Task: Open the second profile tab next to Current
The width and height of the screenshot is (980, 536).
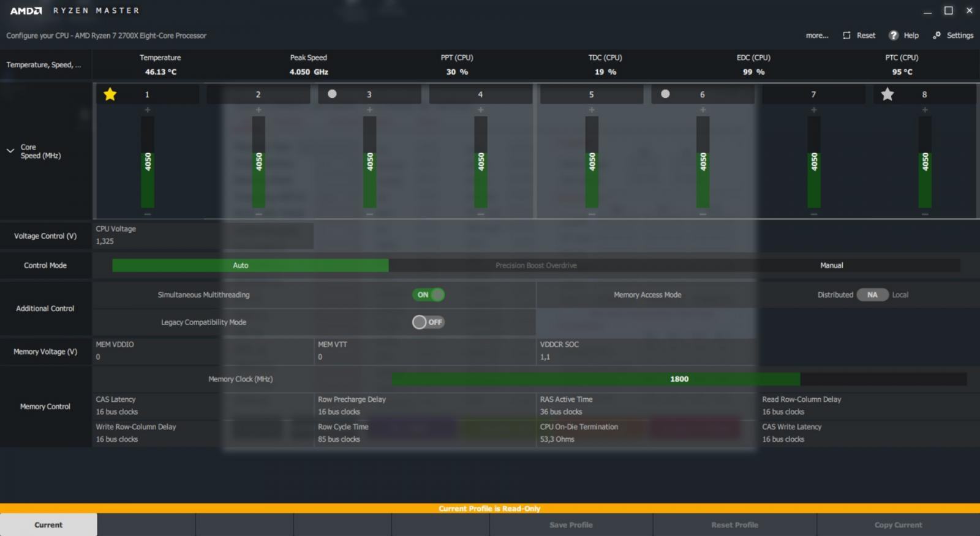Action: [146, 525]
